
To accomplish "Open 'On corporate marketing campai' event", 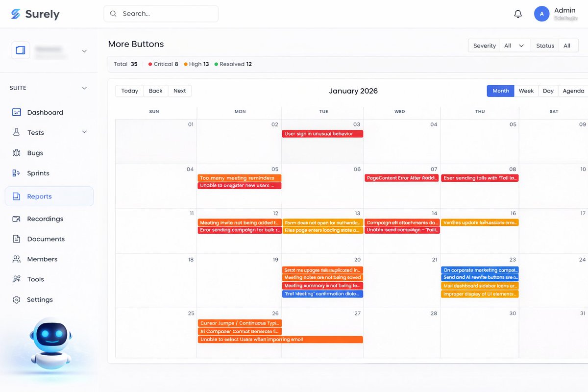I will pos(480,270).
